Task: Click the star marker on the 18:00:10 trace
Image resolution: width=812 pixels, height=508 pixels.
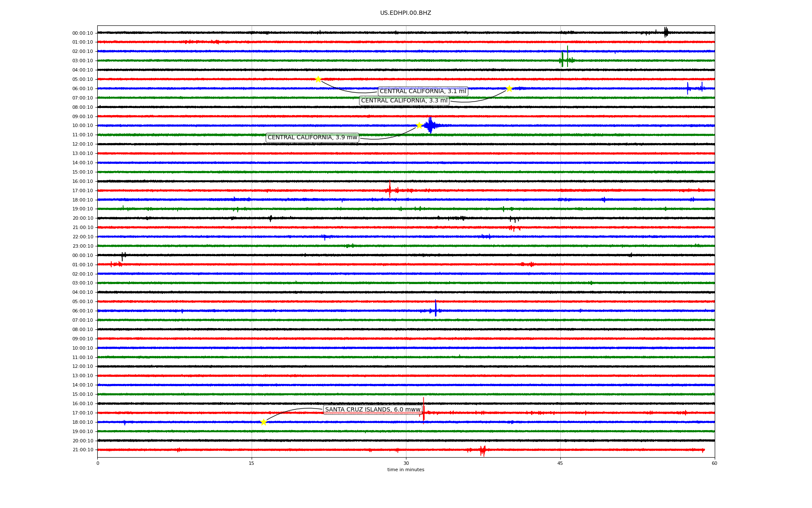Action: tap(263, 422)
